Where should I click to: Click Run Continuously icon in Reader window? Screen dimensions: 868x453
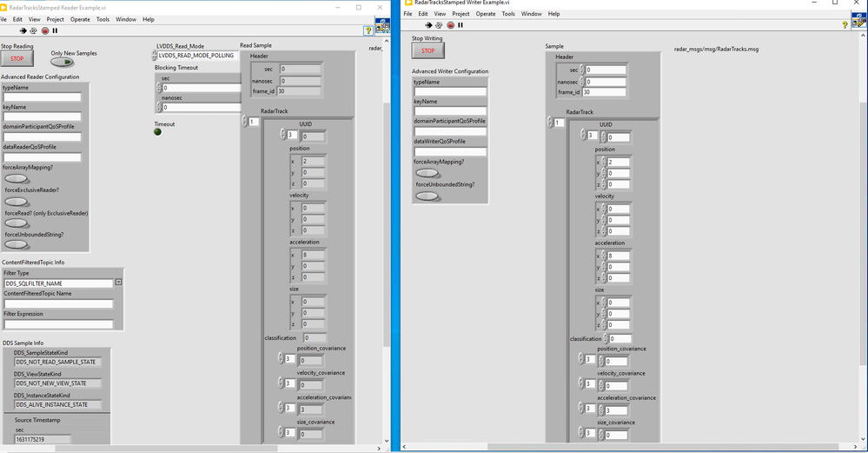coord(34,30)
